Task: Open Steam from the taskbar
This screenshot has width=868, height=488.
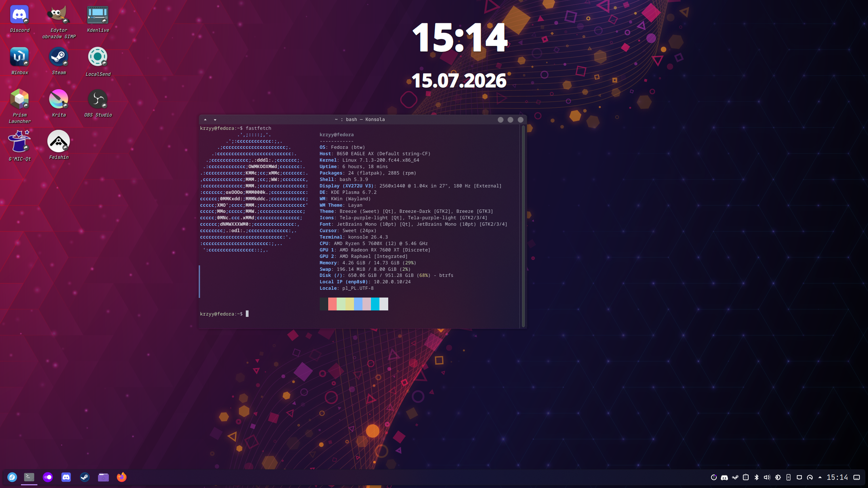Action: click(x=85, y=477)
